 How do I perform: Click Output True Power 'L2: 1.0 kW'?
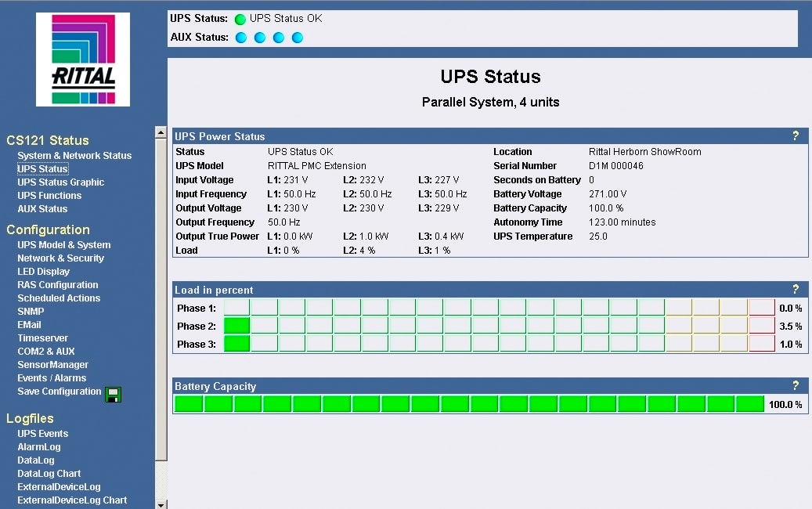pos(366,236)
